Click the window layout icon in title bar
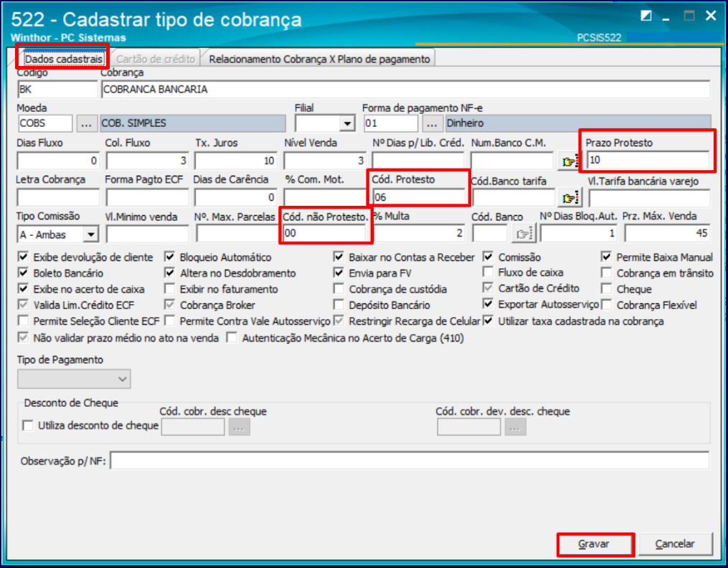 (x=646, y=16)
